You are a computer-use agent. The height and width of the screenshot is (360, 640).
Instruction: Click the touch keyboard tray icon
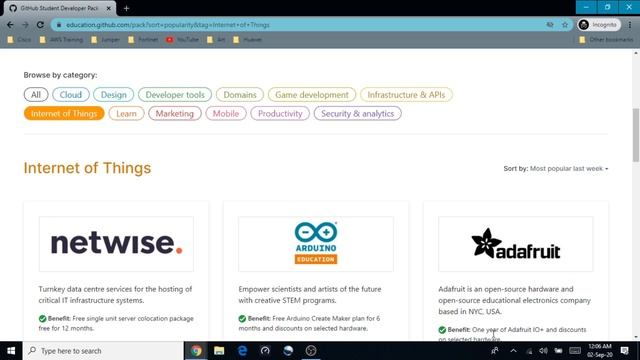[x=575, y=351]
